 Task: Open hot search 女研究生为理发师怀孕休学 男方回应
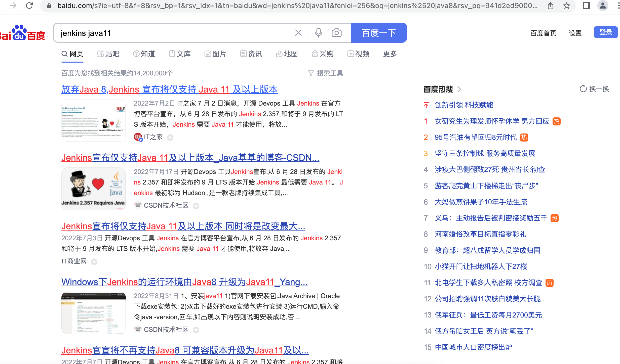tap(492, 121)
